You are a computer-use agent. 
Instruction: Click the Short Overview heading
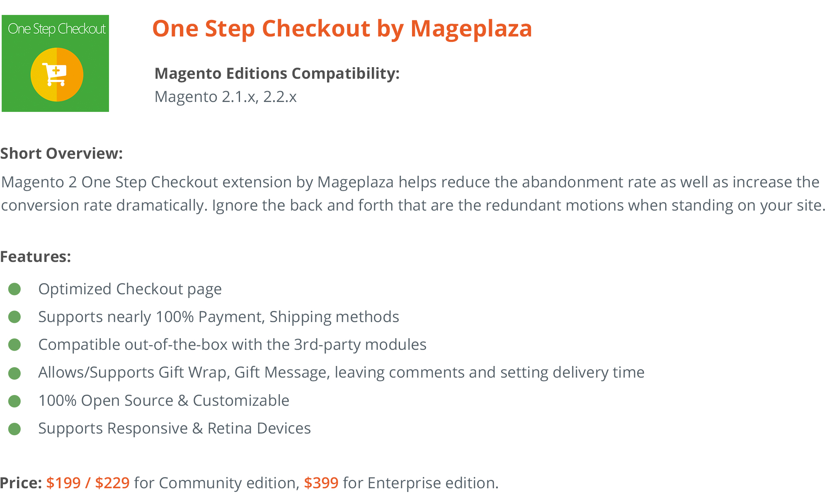(x=61, y=154)
